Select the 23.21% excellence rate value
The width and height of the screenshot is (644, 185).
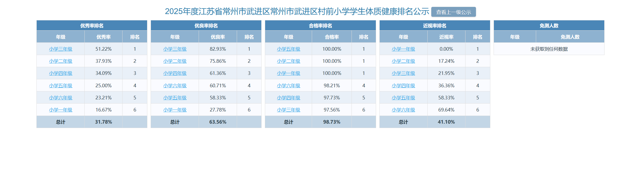point(103,98)
